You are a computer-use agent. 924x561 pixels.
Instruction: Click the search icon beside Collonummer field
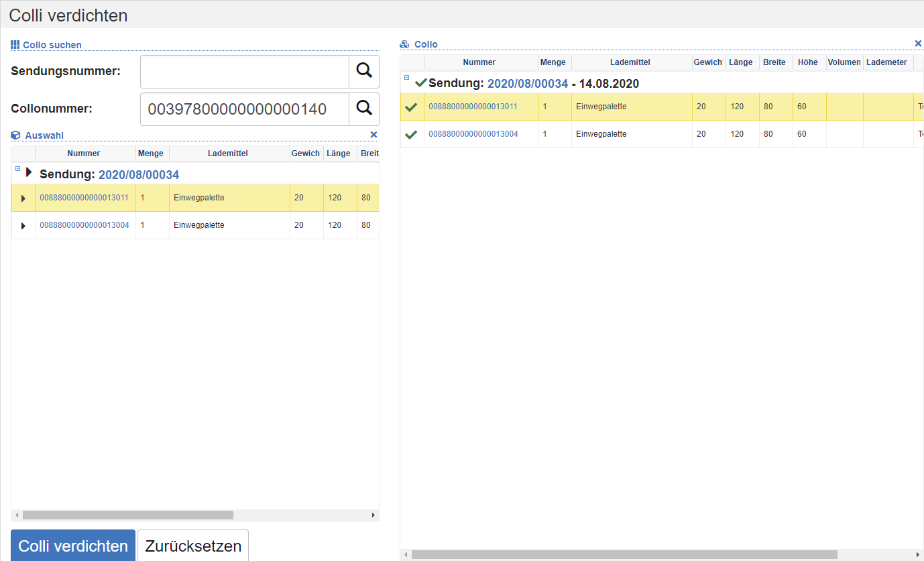(363, 109)
